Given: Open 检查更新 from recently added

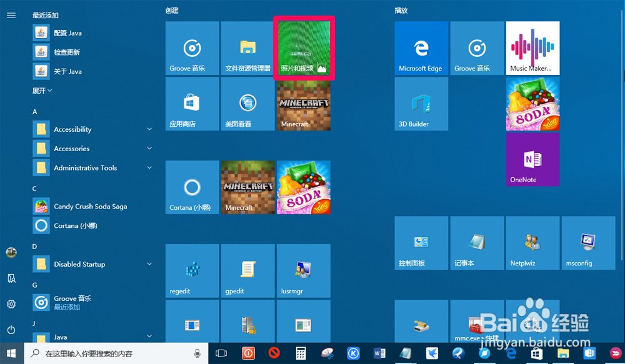Looking at the screenshot, I should [92, 52].
